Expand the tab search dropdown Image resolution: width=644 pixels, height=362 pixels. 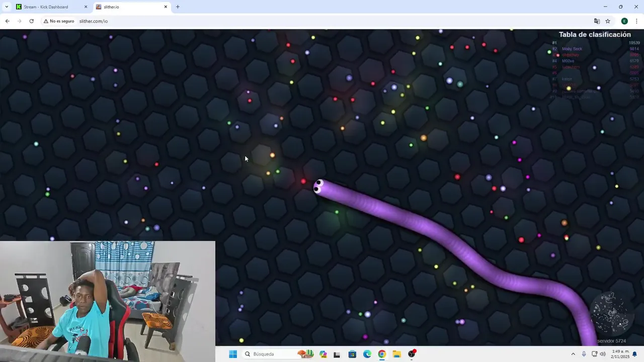7,7
